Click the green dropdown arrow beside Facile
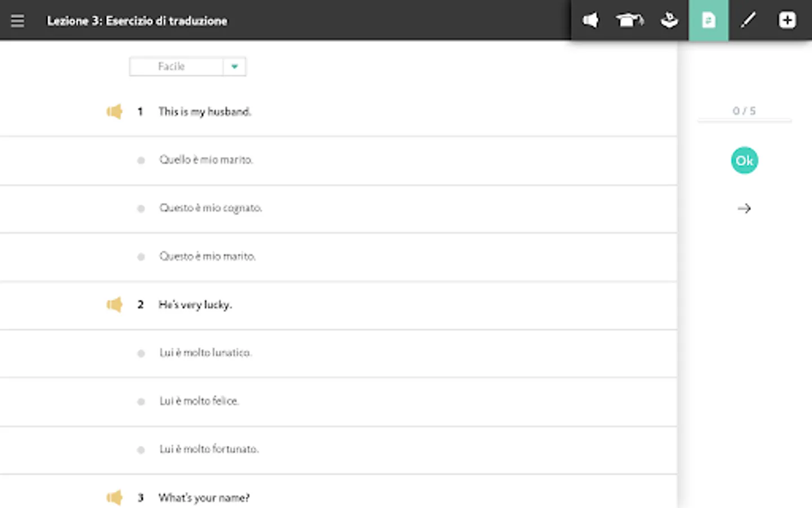Viewport: 812px width, 508px height. pos(235,67)
